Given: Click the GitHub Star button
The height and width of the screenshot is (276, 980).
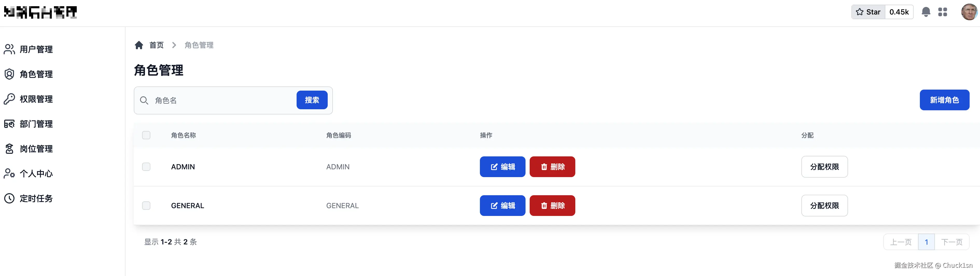Looking at the screenshot, I should (x=868, y=12).
